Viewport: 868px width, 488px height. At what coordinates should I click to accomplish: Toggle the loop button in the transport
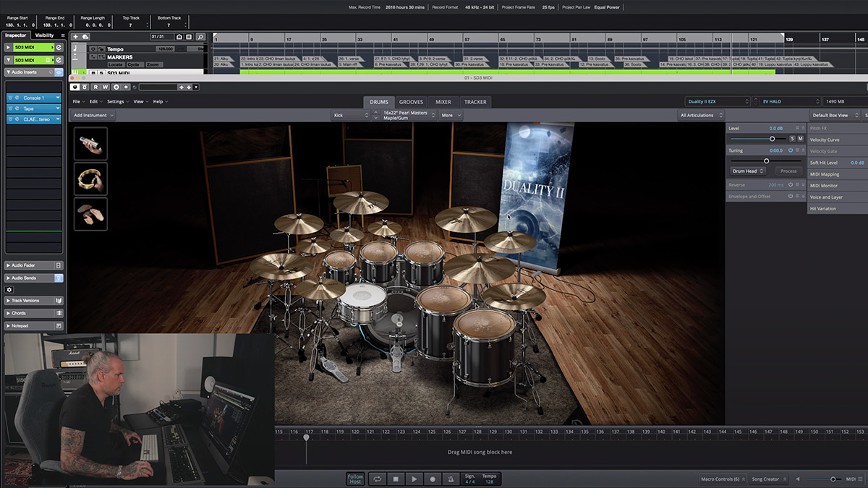[x=377, y=479]
